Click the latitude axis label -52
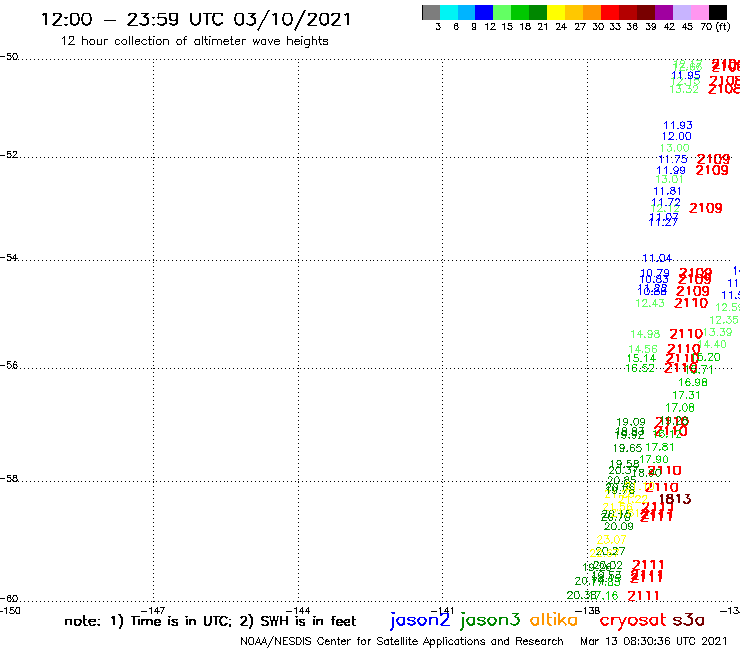This screenshot has height=650, width=740. point(9,155)
